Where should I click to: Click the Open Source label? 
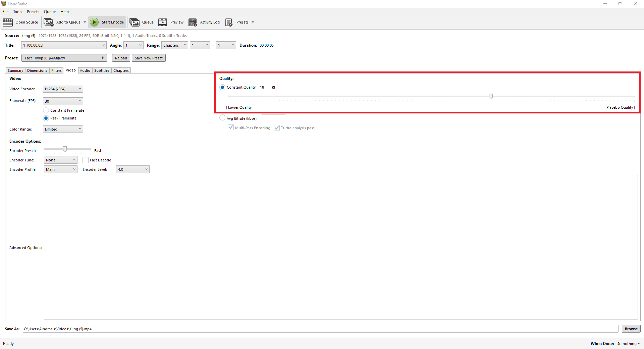click(26, 22)
